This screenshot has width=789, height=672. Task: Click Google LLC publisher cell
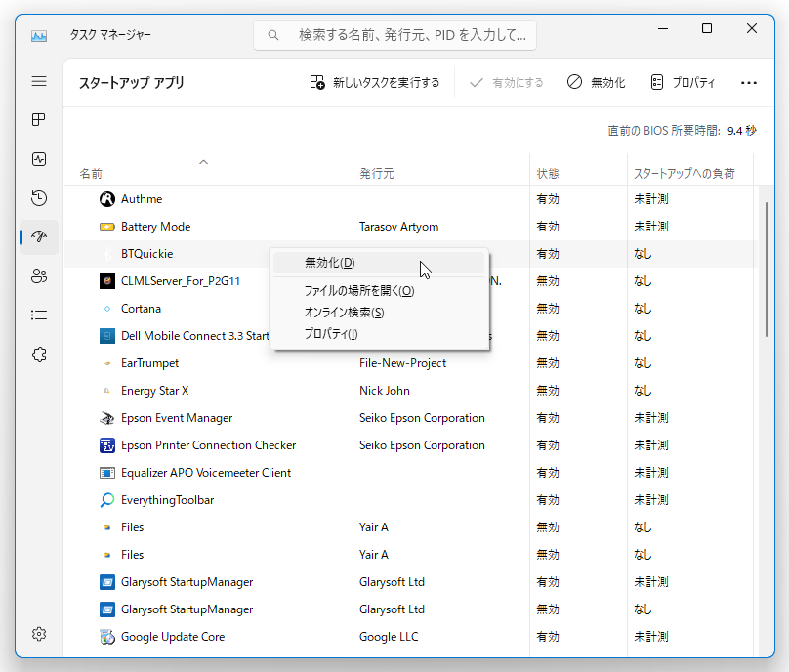[x=389, y=637]
